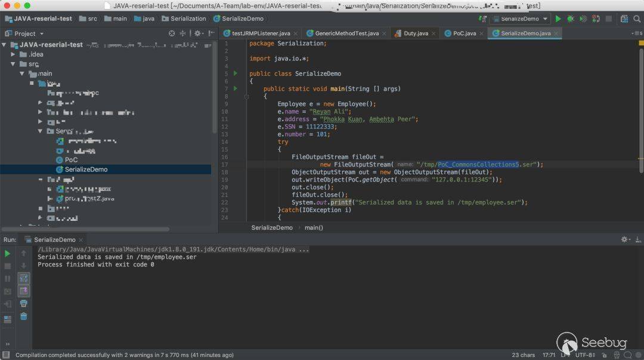The height and width of the screenshot is (360, 644).
Task: Switch to the PoC.java editor tab
Action: pos(464,33)
